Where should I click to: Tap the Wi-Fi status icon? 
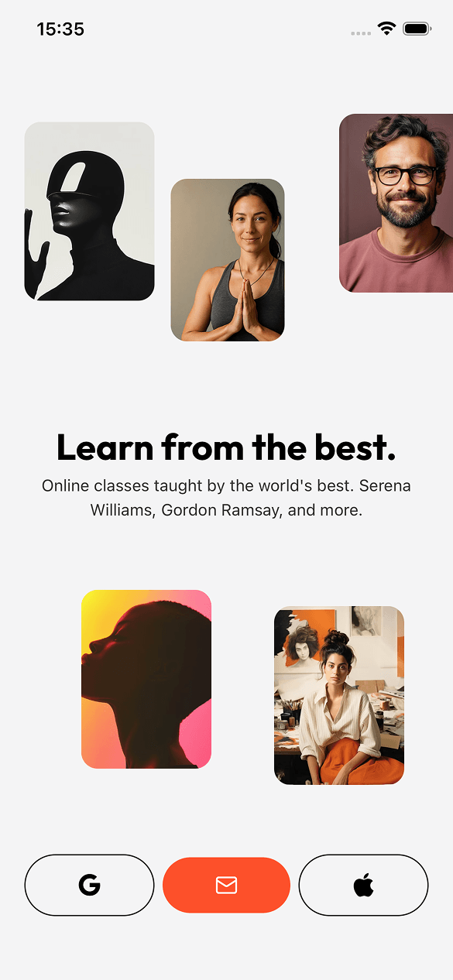pos(386,29)
